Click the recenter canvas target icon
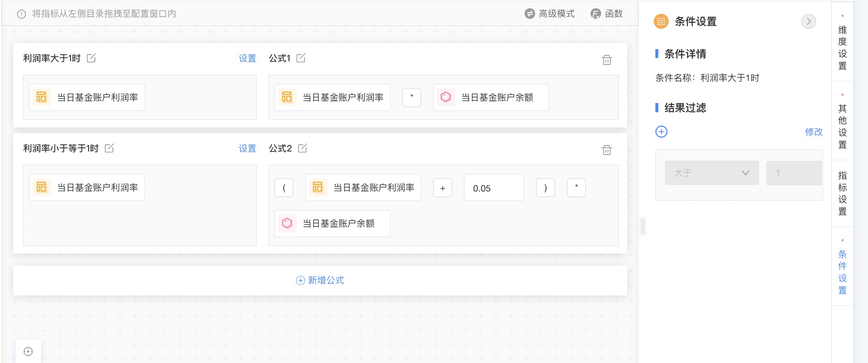 click(28, 352)
